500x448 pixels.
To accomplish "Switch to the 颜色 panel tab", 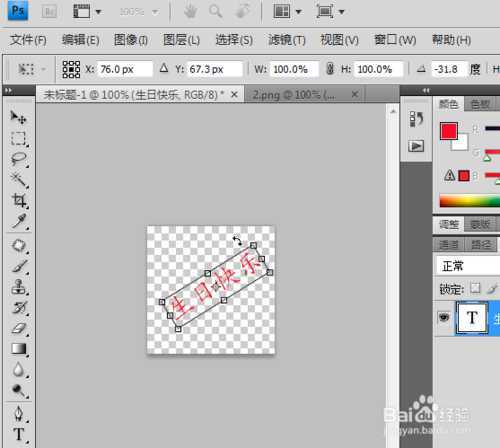I will click(448, 104).
